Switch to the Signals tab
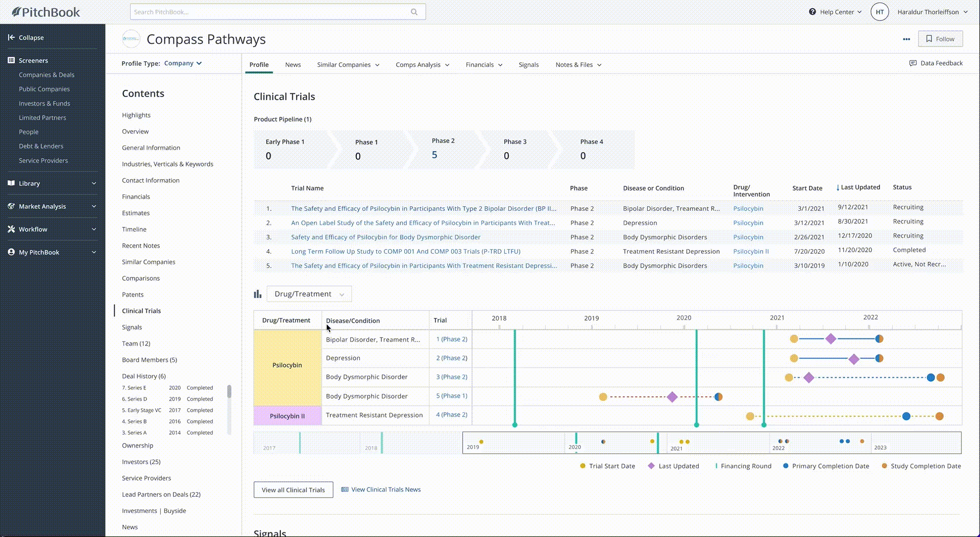This screenshot has height=537, width=980. 529,65
